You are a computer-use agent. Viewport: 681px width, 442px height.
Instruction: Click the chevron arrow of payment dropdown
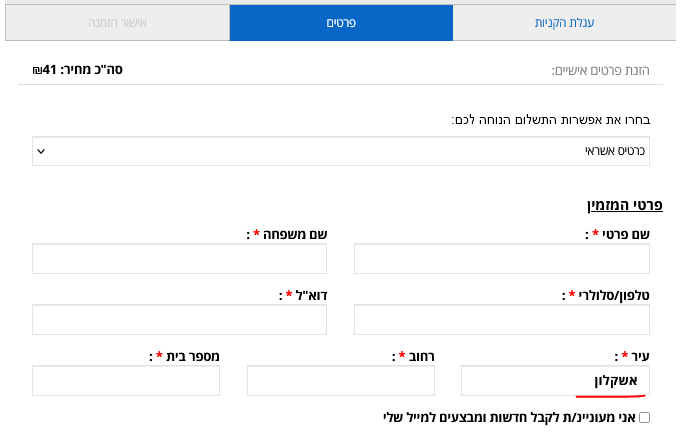point(41,151)
